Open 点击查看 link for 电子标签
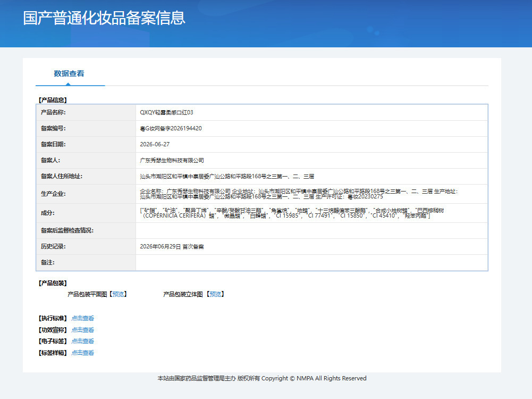532x399 pixels. click(82, 341)
